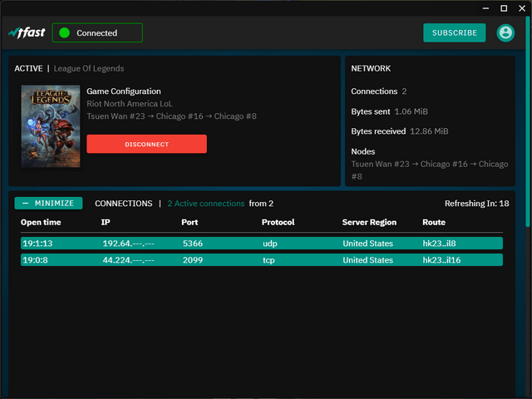
Task: Sort by Protocol column header
Action: click(278, 222)
